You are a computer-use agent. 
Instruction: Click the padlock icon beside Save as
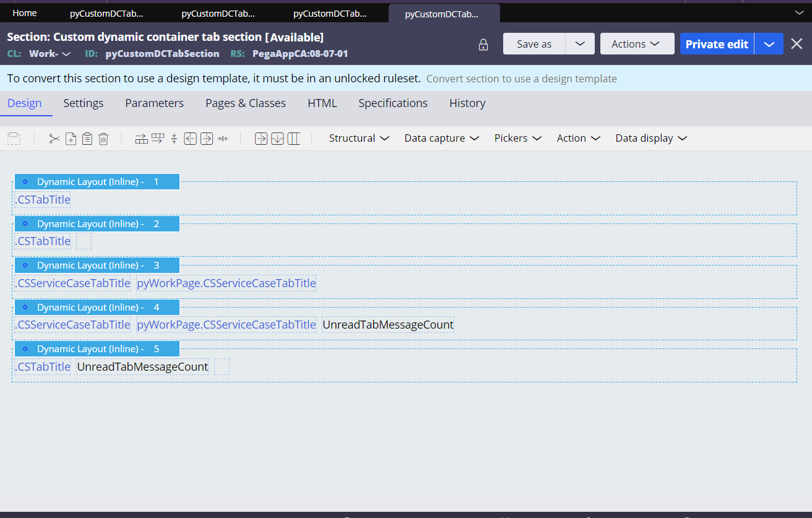(483, 45)
